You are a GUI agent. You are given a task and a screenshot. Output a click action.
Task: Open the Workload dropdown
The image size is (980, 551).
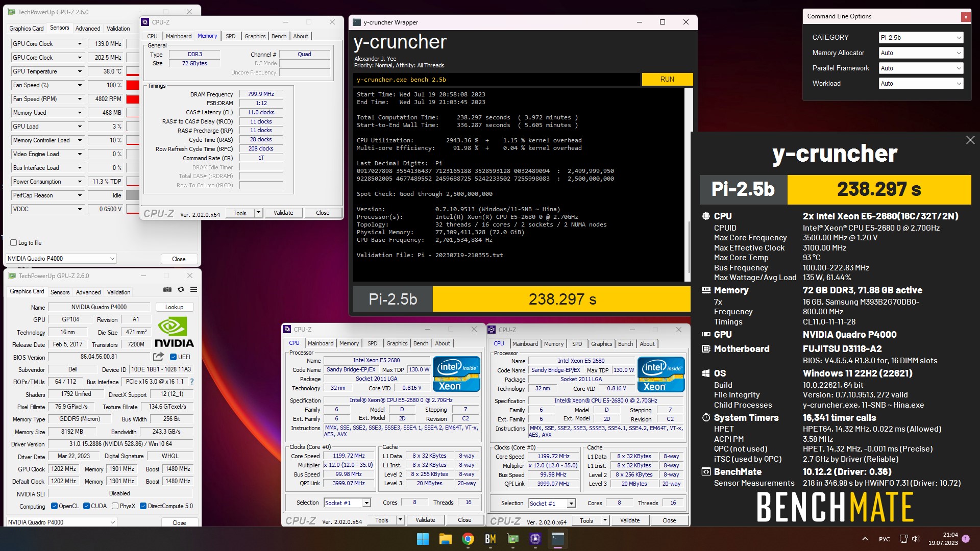tap(921, 84)
